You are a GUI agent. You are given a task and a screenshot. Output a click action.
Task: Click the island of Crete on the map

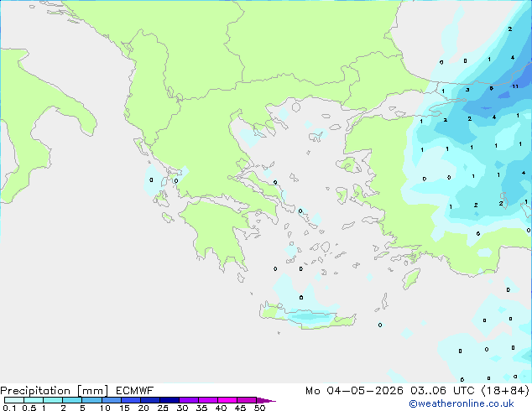point(307,317)
